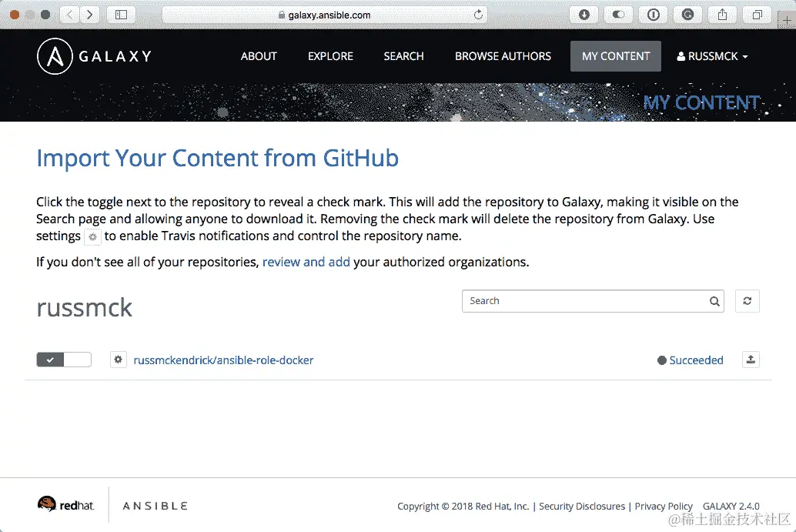796x532 pixels.
Task: Go to the EXPLORE page
Action: [x=330, y=56]
